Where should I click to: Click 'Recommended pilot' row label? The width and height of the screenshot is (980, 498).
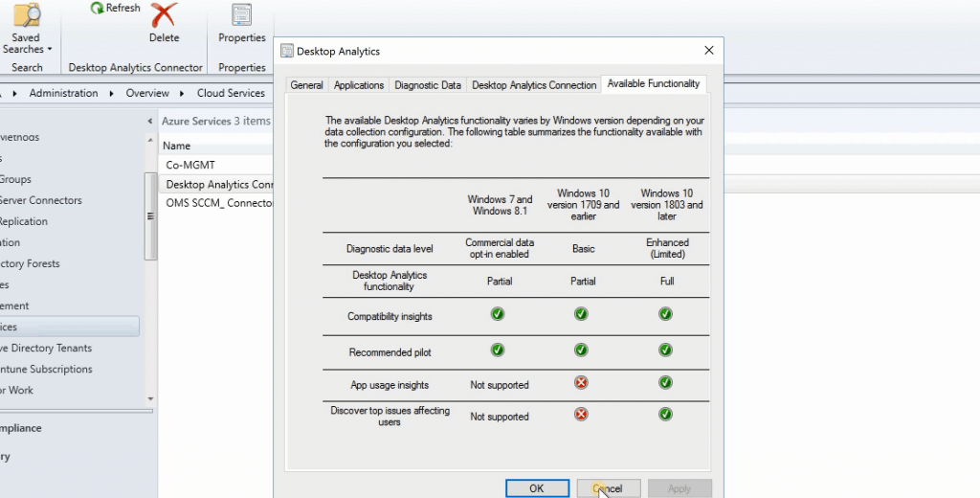pos(390,352)
